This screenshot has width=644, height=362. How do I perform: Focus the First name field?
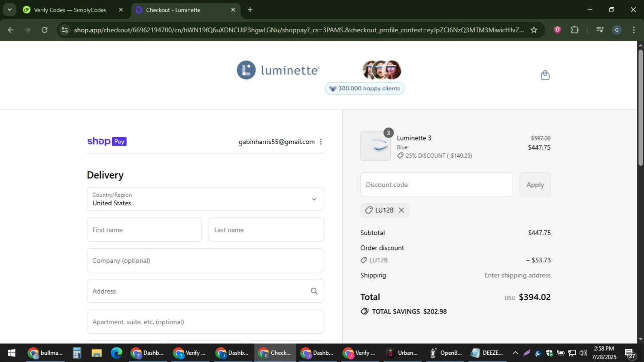pos(144,230)
